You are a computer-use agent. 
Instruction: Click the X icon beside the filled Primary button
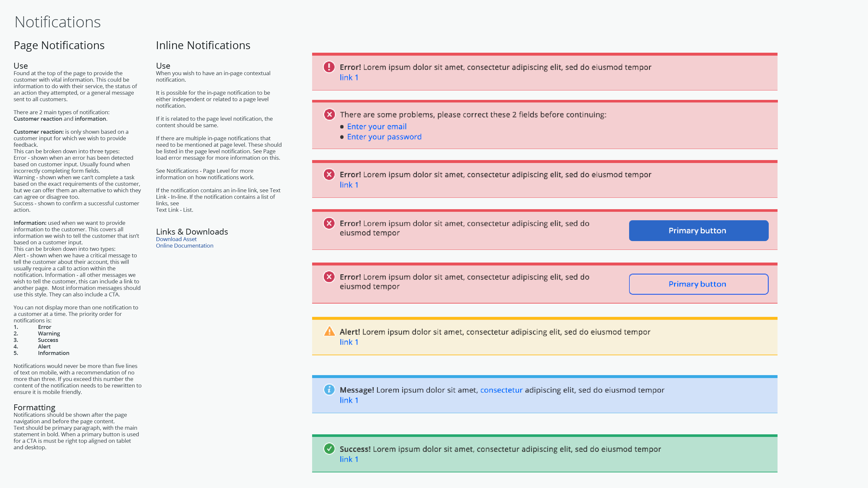point(329,223)
